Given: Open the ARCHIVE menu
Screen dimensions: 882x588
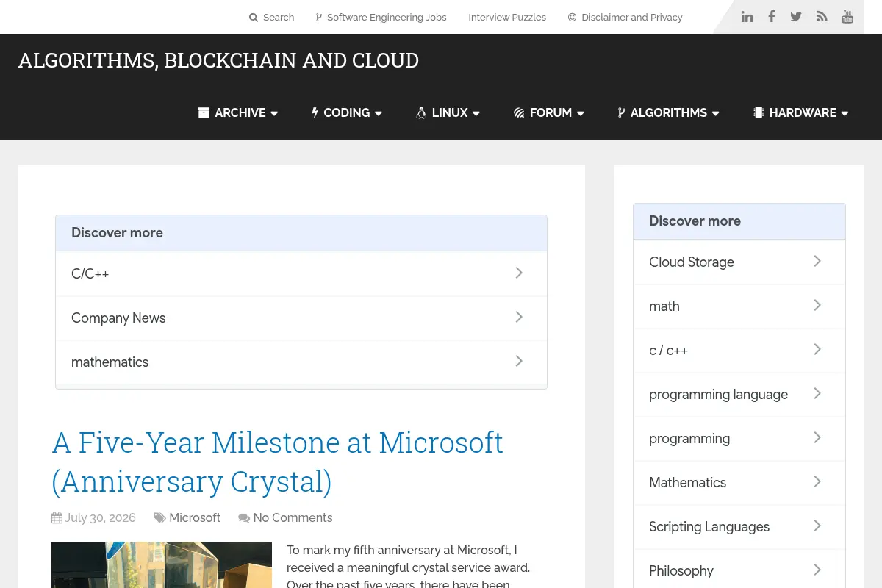Looking at the screenshot, I should [x=238, y=112].
